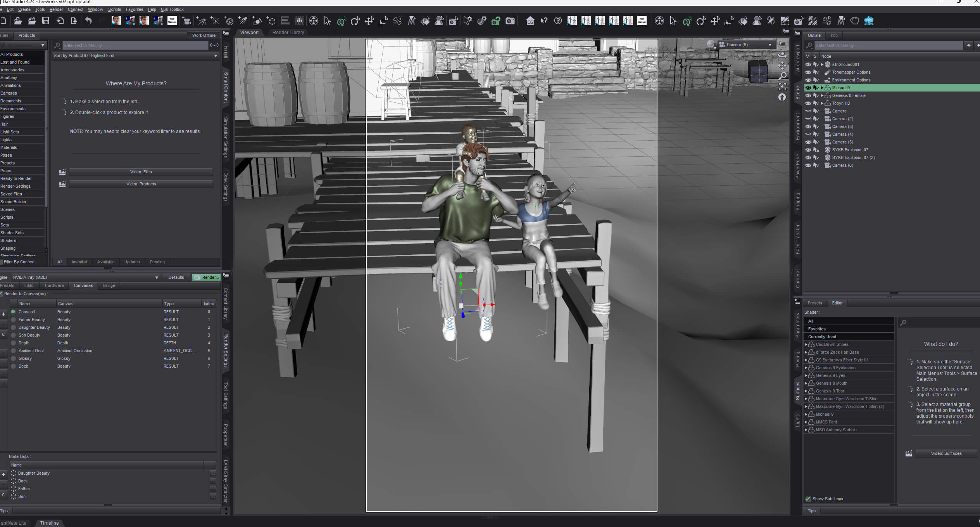Click the Render camera icon in toolbar
Screen dimensions: 980x527
pos(510,21)
